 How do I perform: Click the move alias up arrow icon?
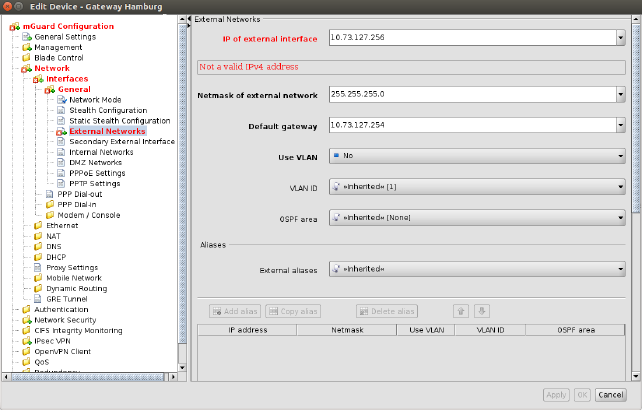461,311
